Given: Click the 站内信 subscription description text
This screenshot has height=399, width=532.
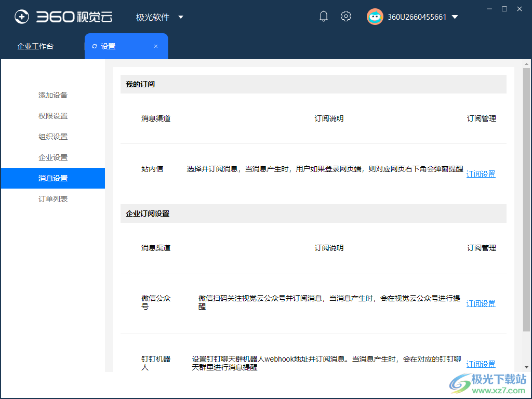Looking at the screenshot, I should tap(325, 169).
